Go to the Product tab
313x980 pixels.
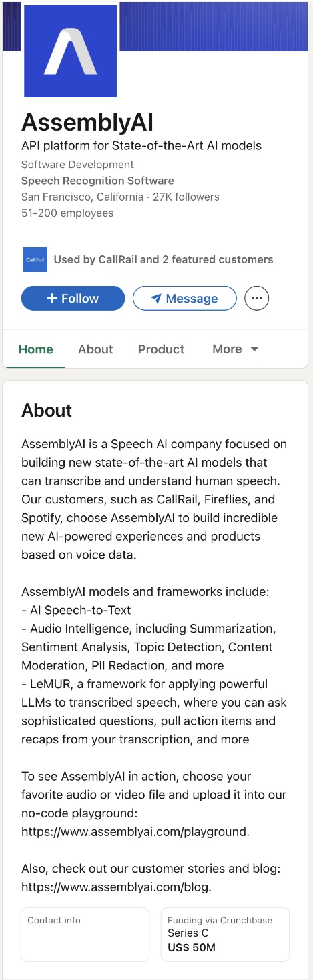162,349
